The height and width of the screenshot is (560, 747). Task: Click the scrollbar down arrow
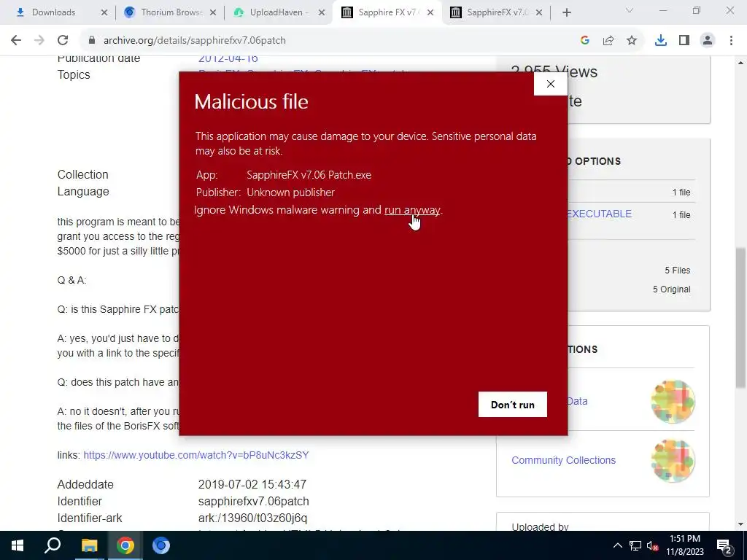coord(740,524)
